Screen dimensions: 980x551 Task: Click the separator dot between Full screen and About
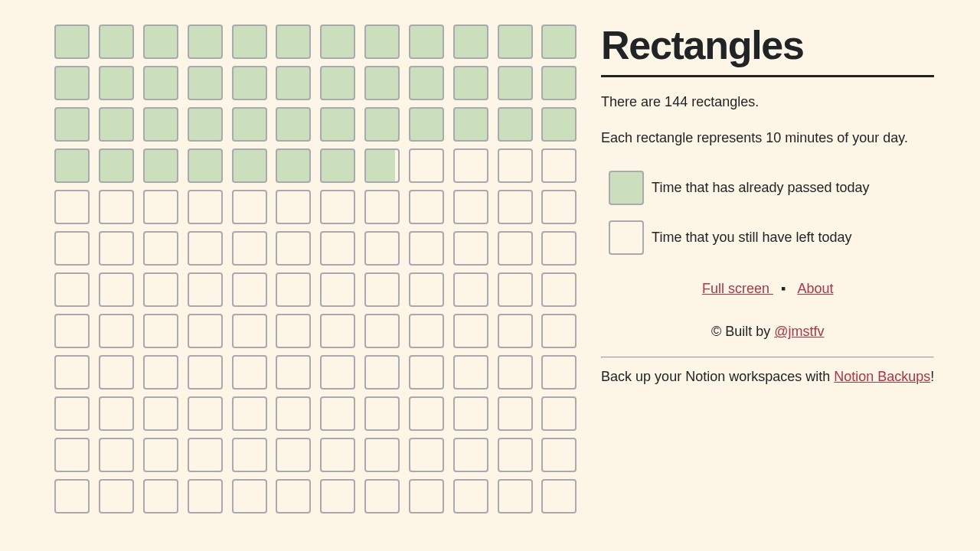click(783, 289)
